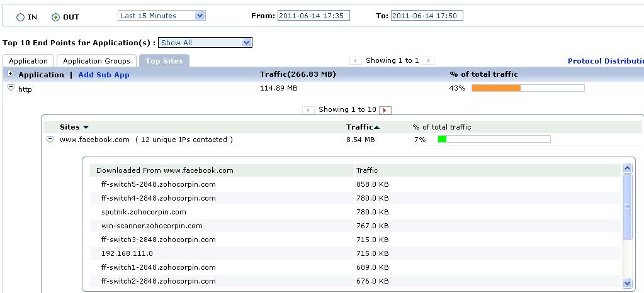Image resolution: width=644 pixels, height=293 pixels.
Task: Switch to the Application Groups tab
Action: tap(96, 61)
